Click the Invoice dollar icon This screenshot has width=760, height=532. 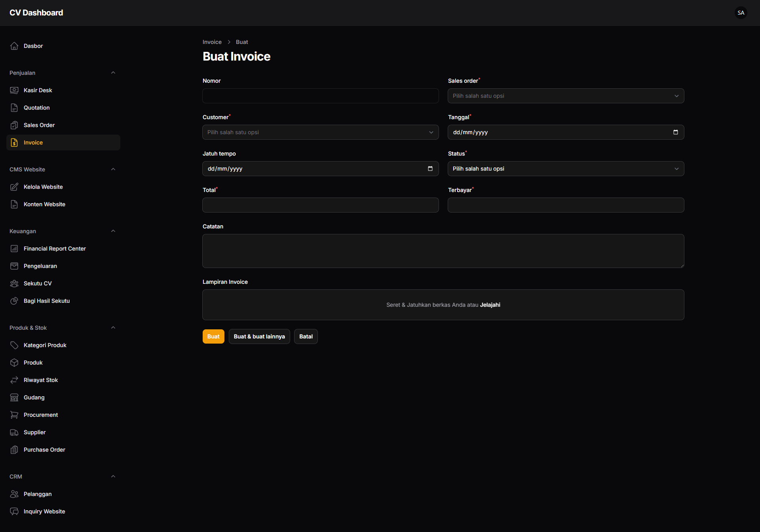pyautogui.click(x=14, y=142)
